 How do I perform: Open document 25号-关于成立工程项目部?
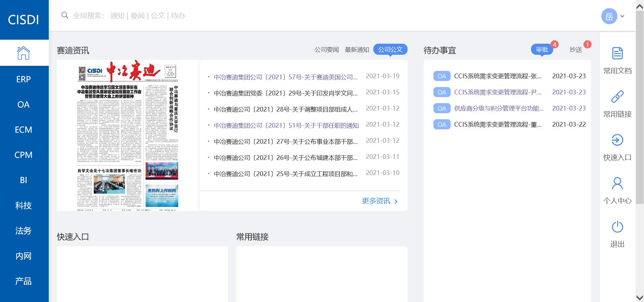click(x=286, y=174)
